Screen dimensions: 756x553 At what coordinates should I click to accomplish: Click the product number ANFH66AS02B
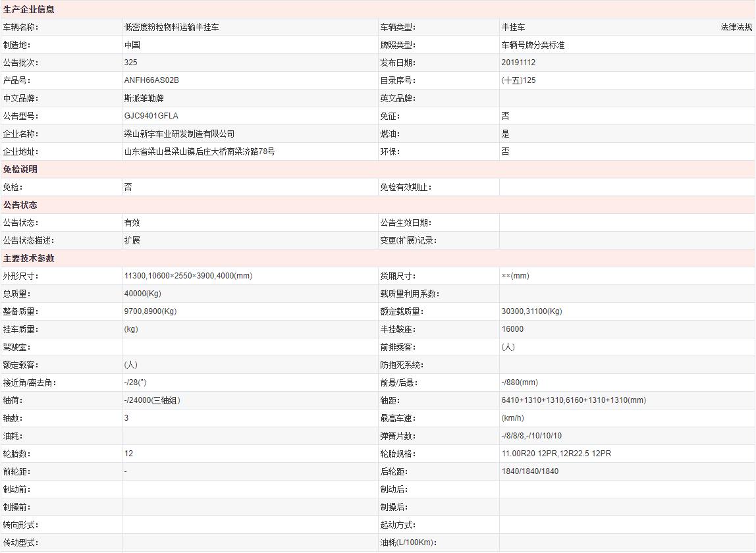tap(151, 81)
